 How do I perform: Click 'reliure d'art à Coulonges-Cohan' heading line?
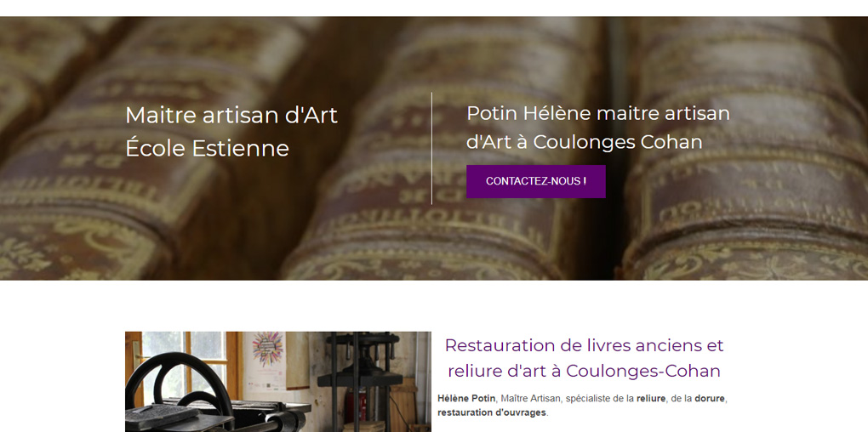coord(584,371)
